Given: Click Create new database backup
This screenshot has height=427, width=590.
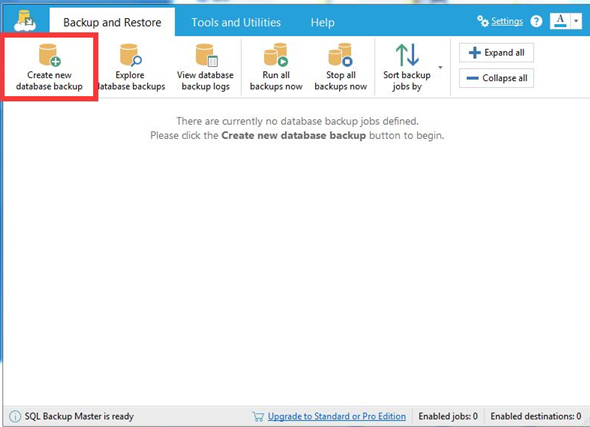Looking at the screenshot, I should (x=49, y=67).
